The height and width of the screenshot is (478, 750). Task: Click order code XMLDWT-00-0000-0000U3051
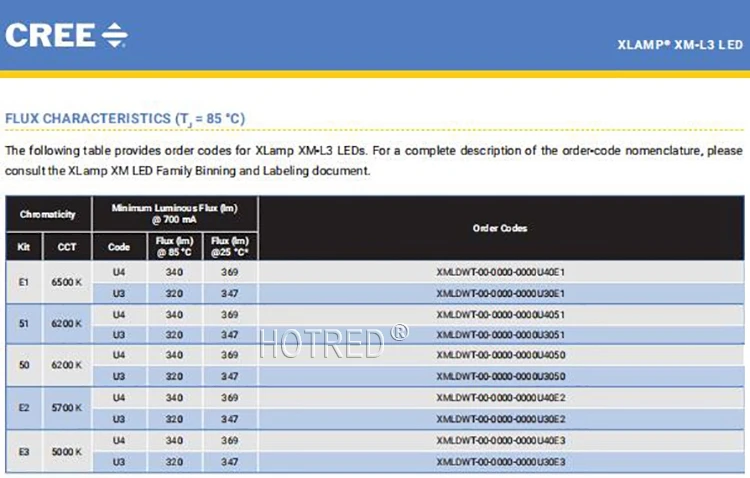coord(500,335)
